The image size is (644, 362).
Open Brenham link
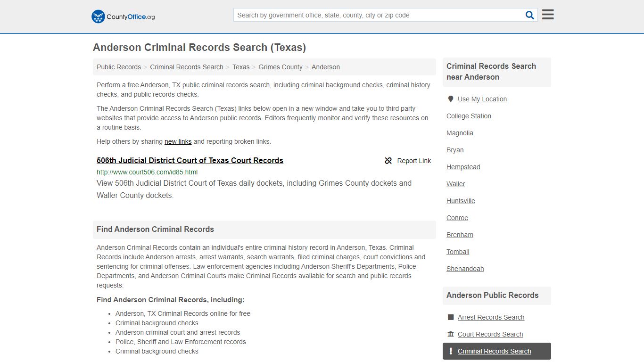tap(460, 235)
